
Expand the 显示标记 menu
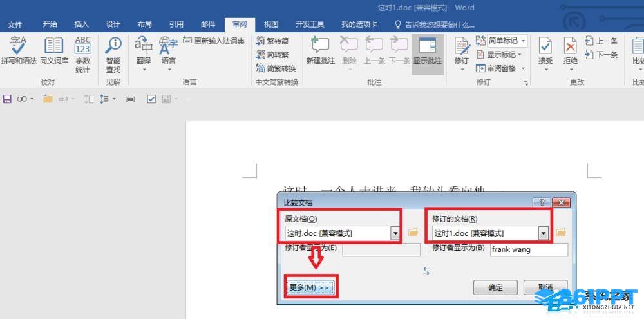(499, 54)
